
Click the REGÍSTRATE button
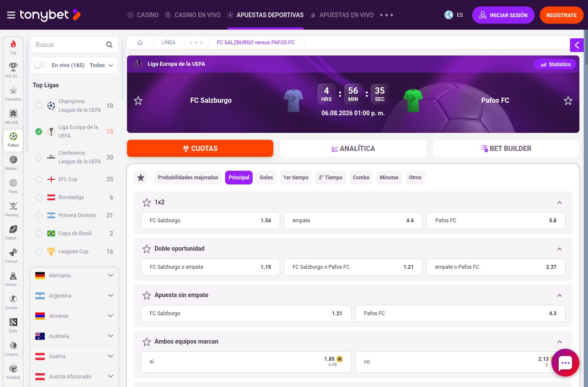tap(562, 15)
